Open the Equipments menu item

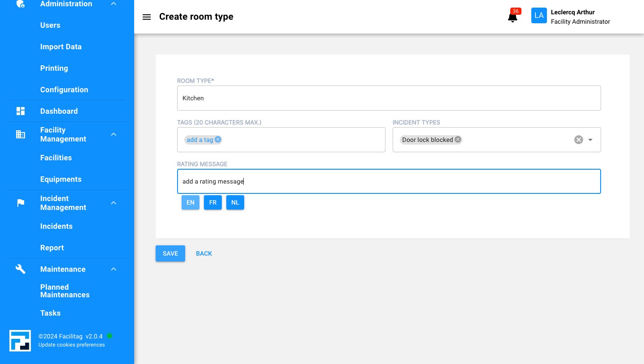(x=61, y=179)
